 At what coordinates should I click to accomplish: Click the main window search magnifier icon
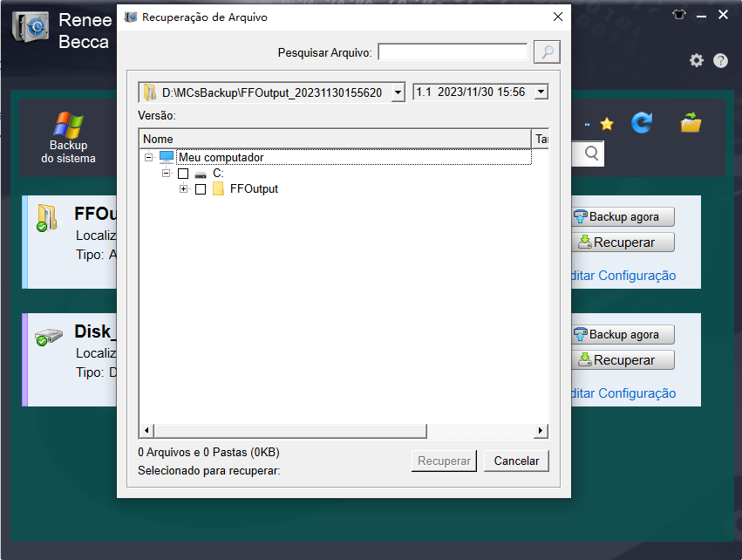point(591,154)
